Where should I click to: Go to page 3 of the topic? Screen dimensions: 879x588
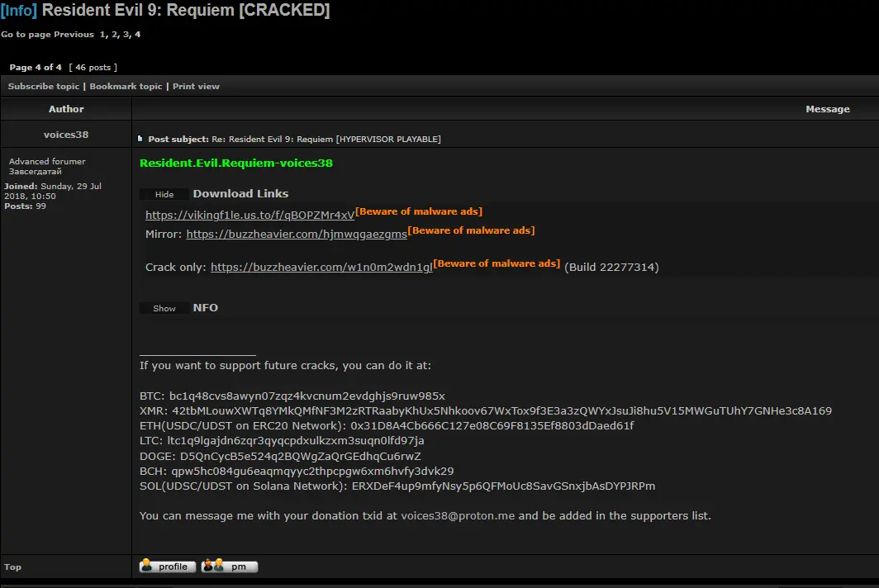126,34
